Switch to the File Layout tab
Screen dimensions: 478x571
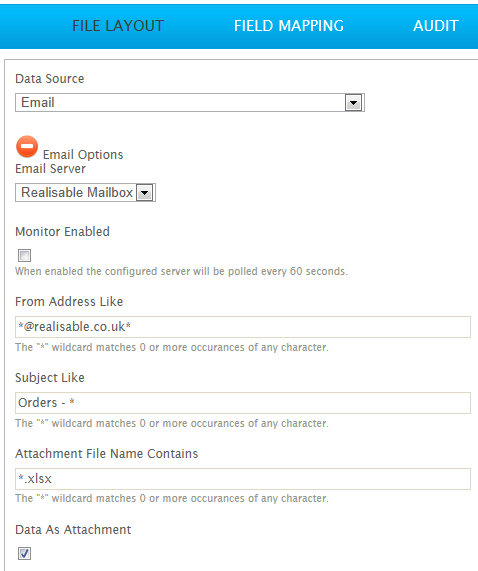click(118, 26)
